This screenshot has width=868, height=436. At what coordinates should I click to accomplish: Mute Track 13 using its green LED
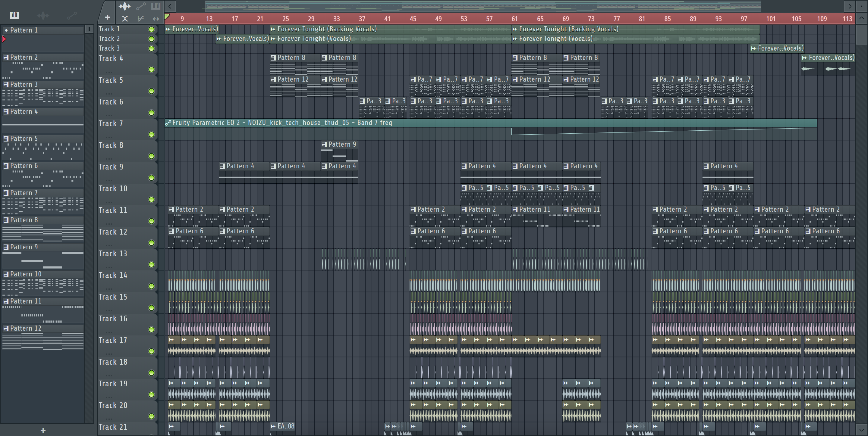coord(152,265)
